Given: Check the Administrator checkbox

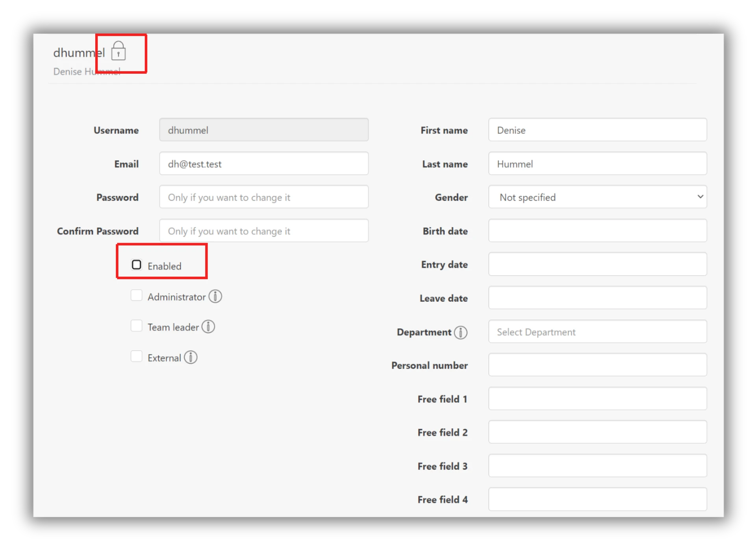Looking at the screenshot, I should tap(136, 295).
